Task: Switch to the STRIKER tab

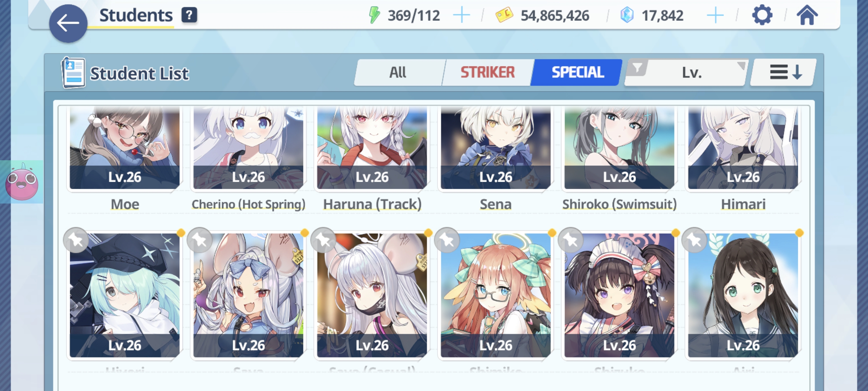Action: (x=487, y=72)
